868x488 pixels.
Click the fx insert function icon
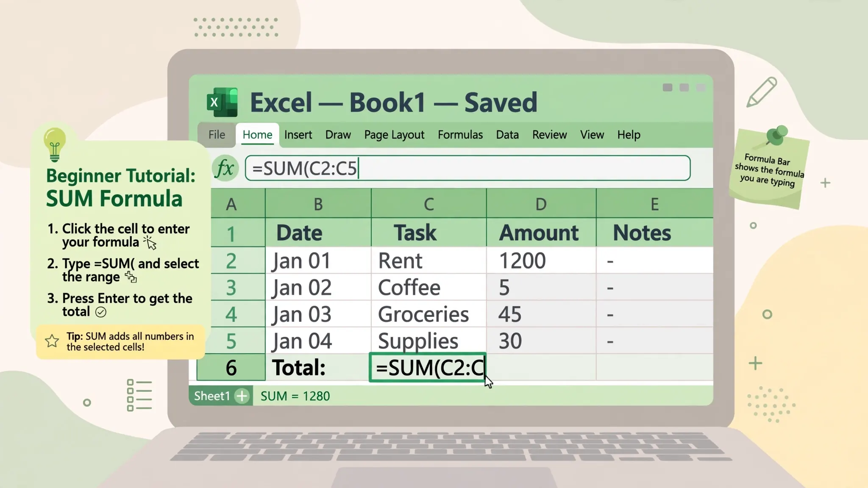point(225,168)
